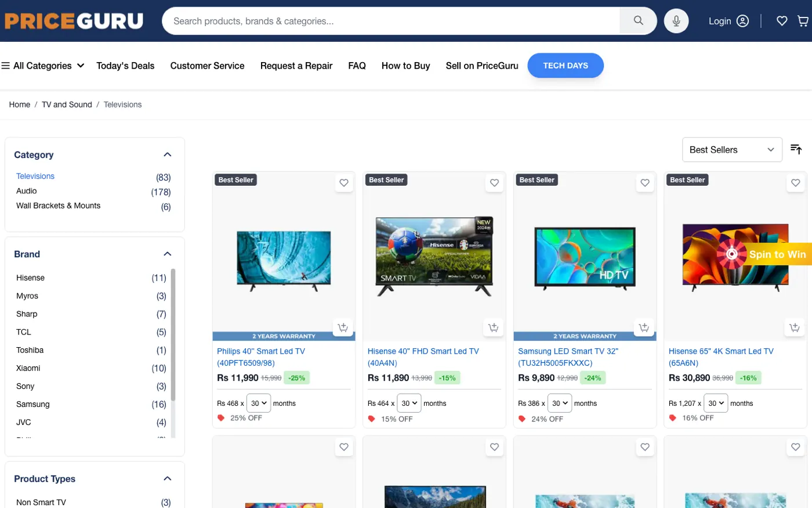The height and width of the screenshot is (508, 812).
Task: Filter by Sony brand
Action: [25, 386]
